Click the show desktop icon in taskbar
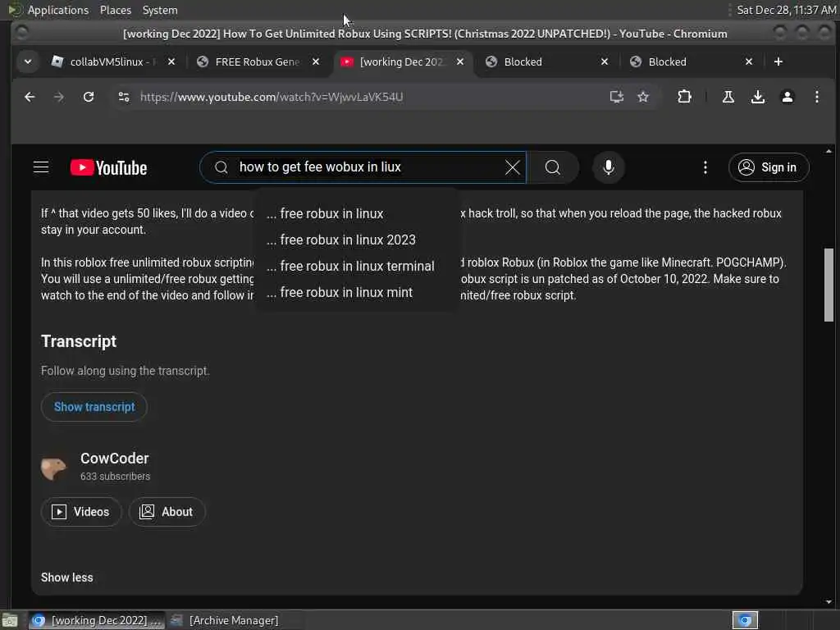840x630 pixels. (10, 620)
